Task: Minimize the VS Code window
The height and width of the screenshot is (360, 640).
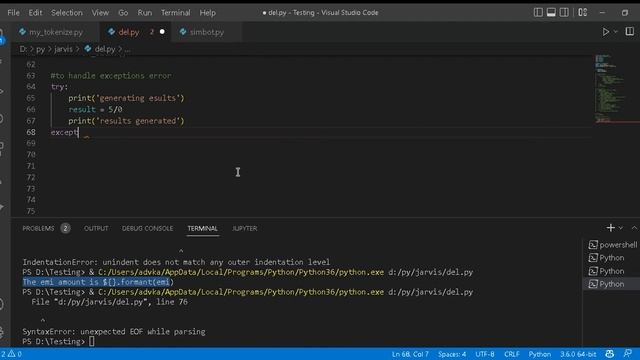Action: [x=602, y=13]
